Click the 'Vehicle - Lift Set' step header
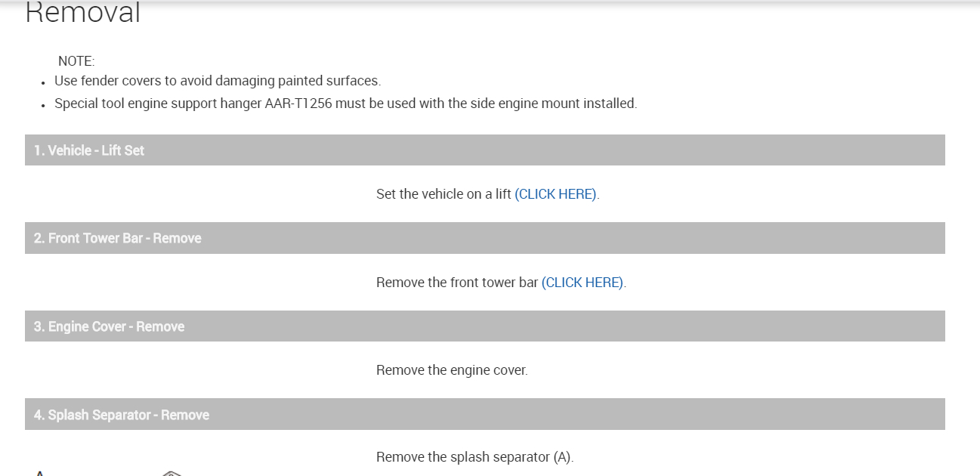 (x=88, y=150)
